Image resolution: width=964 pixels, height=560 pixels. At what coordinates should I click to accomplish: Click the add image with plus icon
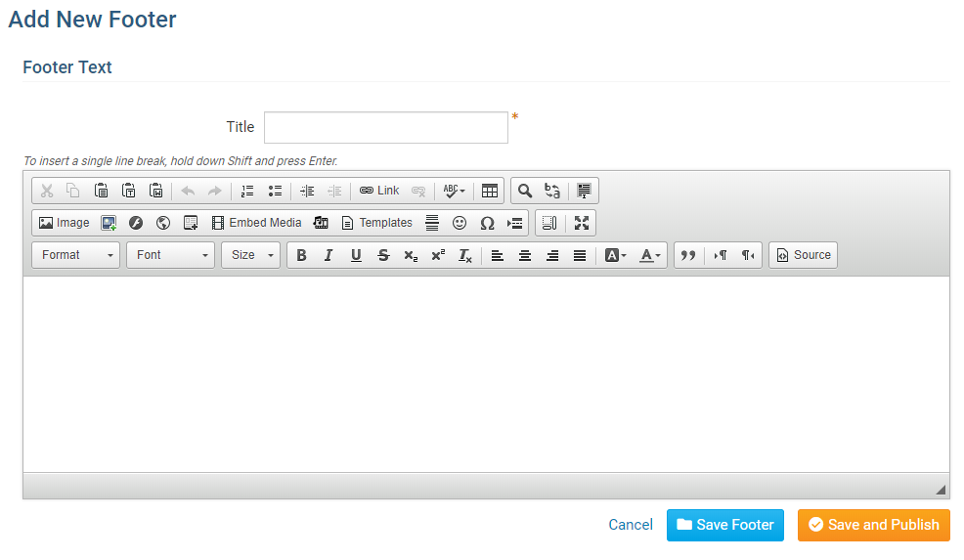point(109,223)
